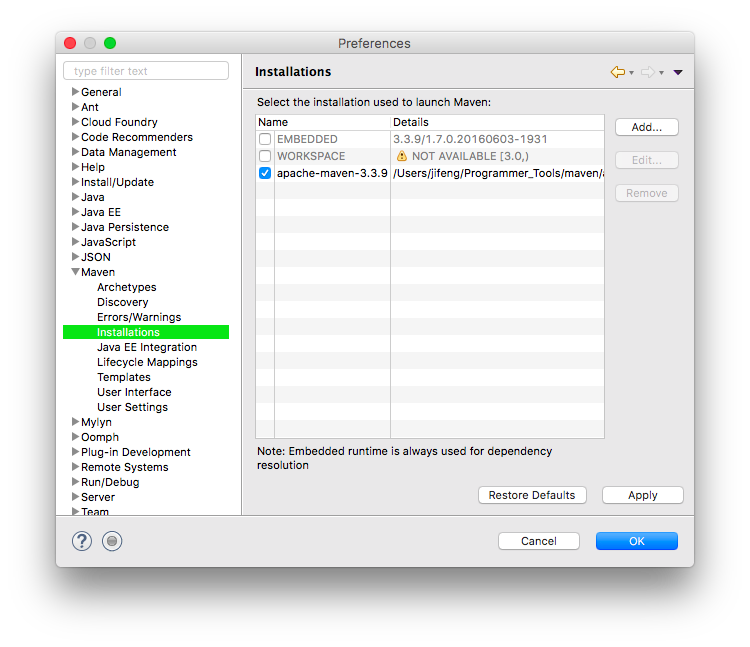The image size is (750, 647).
Task: Click the Apply button
Action: point(642,495)
